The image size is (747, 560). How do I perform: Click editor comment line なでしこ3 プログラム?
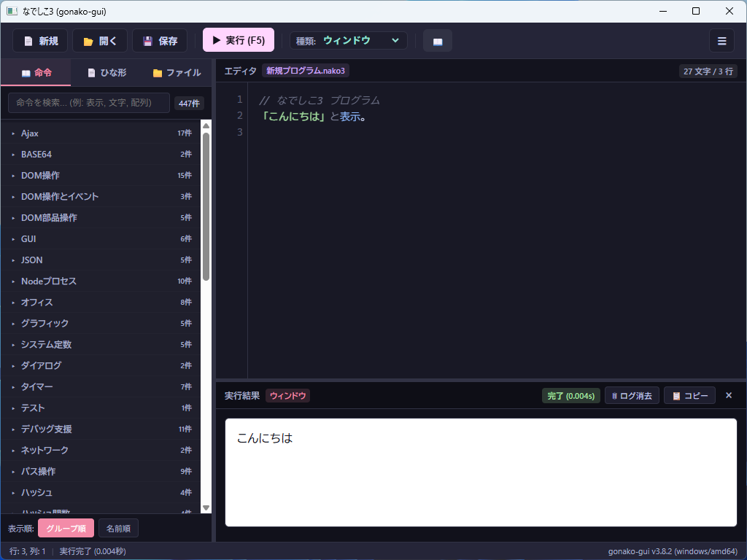coord(320,100)
